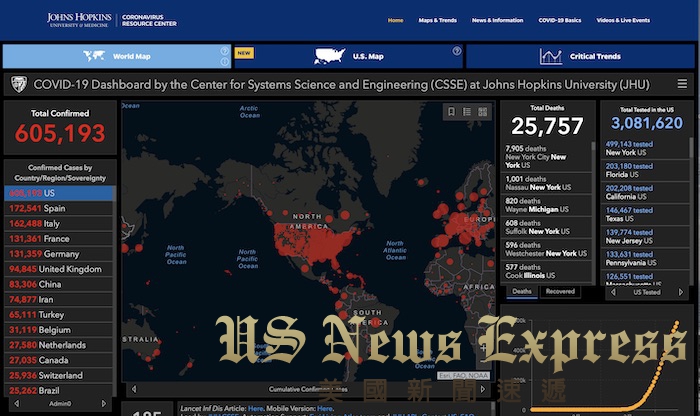Open the basemap gallery grid tool
This screenshot has height=416, width=700.
483,112
